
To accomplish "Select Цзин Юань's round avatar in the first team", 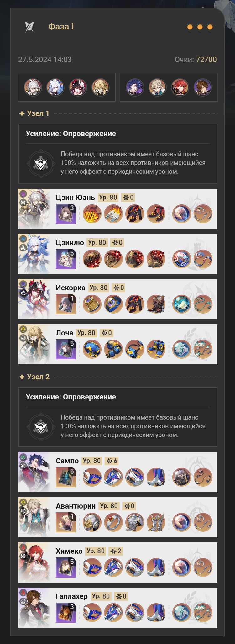I will pos(33,87).
